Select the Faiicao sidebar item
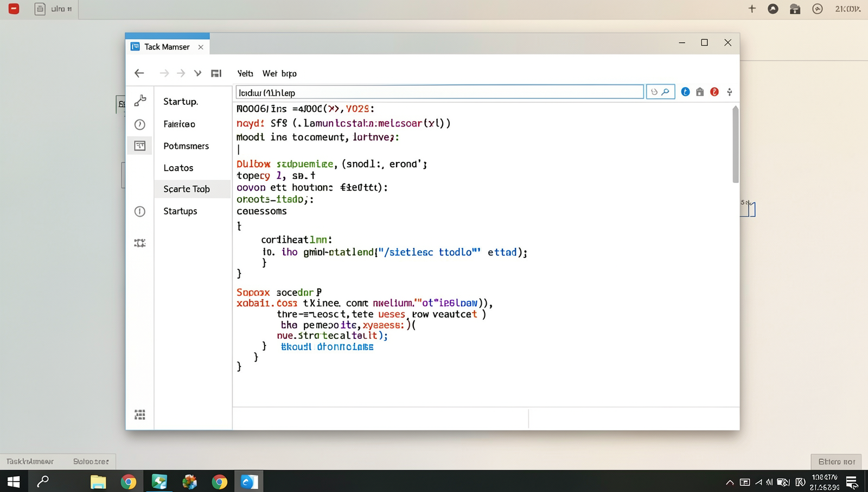The height and width of the screenshot is (492, 868). (x=179, y=124)
